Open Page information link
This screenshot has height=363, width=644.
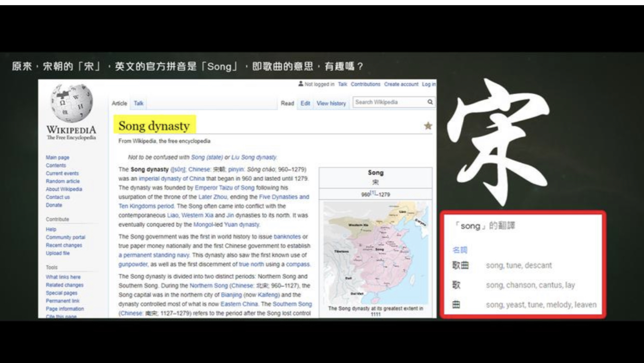pyautogui.click(x=64, y=308)
